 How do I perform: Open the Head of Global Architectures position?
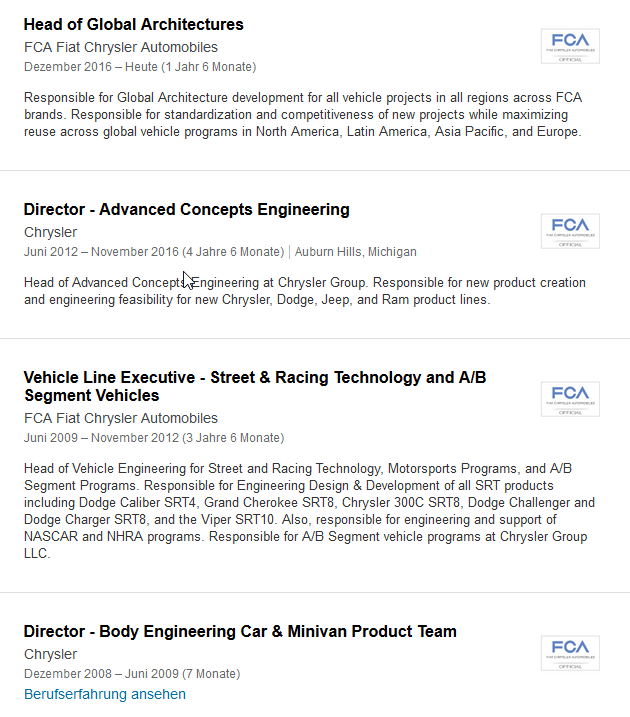pyautogui.click(x=133, y=24)
